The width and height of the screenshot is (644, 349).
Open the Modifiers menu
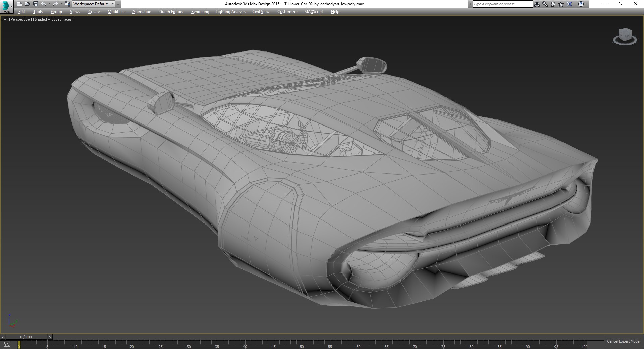coord(116,12)
